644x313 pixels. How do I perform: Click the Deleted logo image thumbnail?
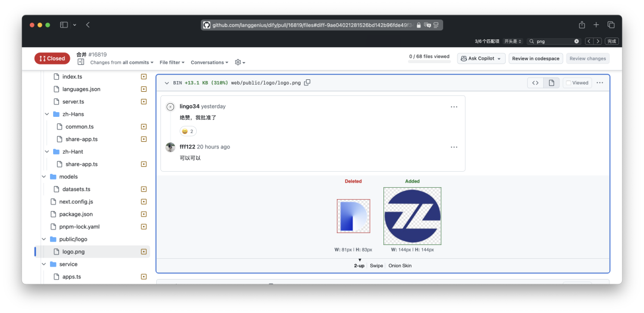[353, 216]
